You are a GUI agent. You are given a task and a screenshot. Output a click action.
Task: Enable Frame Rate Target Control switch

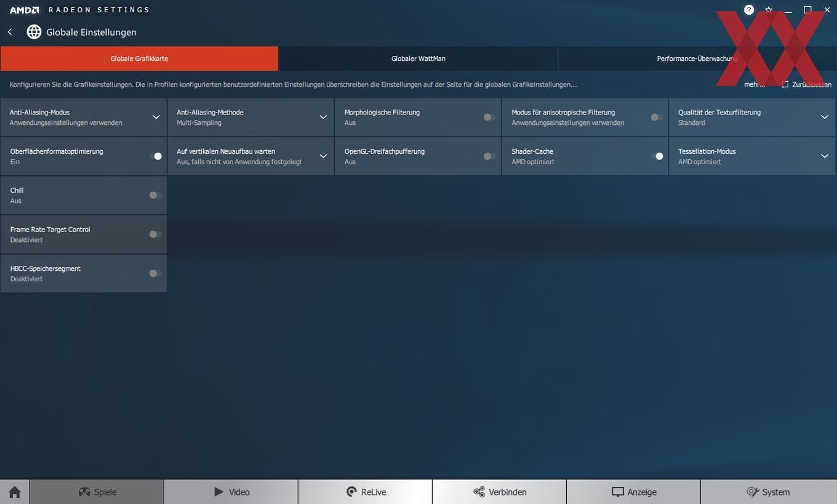click(x=155, y=234)
